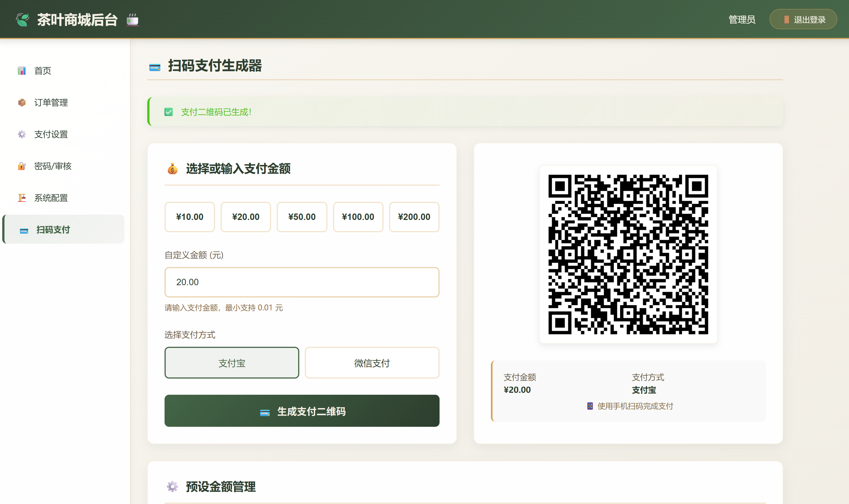Click the generated payment QR code
This screenshot has height=504, width=849.
(628, 255)
